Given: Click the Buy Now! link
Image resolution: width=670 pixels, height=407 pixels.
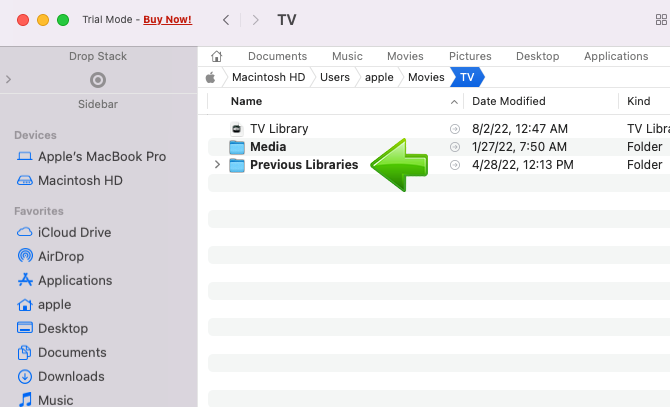Looking at the screenshot, I should coord(168,20).
